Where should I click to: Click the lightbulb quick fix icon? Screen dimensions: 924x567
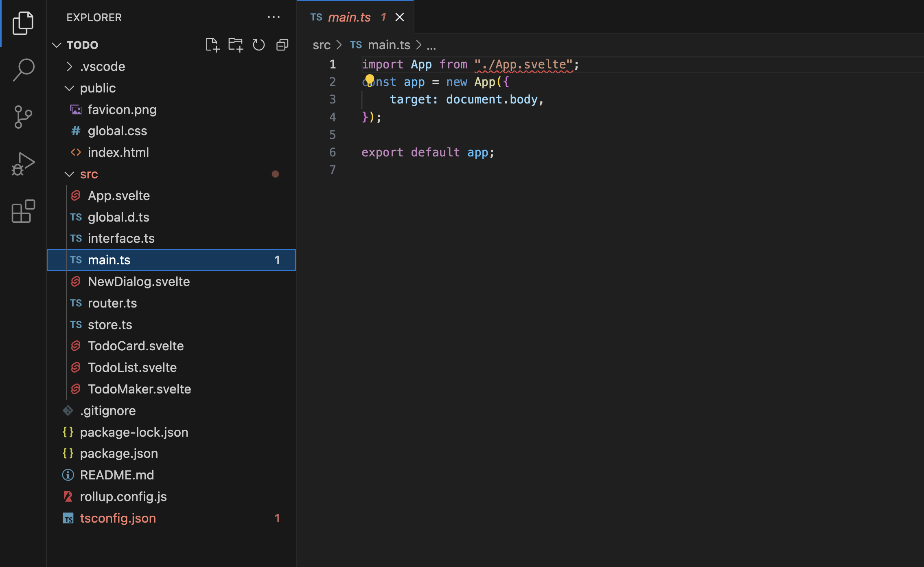pos(369,80)
